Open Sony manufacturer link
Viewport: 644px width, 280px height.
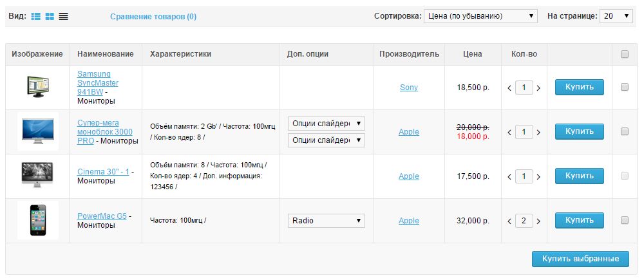click(x=409, y=88)
